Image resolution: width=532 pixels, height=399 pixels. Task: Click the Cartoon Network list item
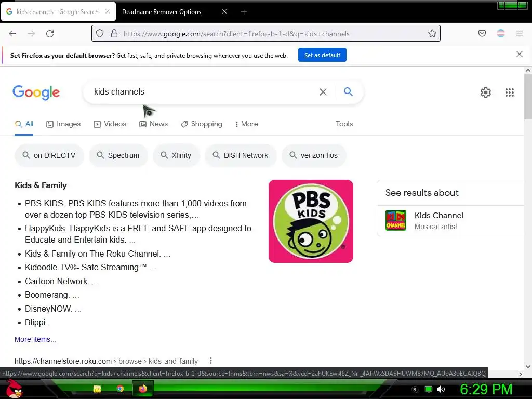[62, 281]
